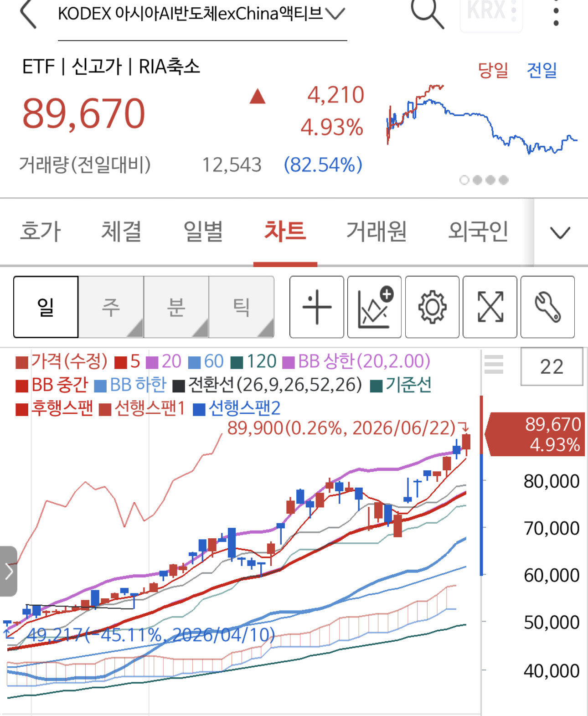Tap the 89,900 high price label
Screen dimensions: 588x716
pos(341,428)
